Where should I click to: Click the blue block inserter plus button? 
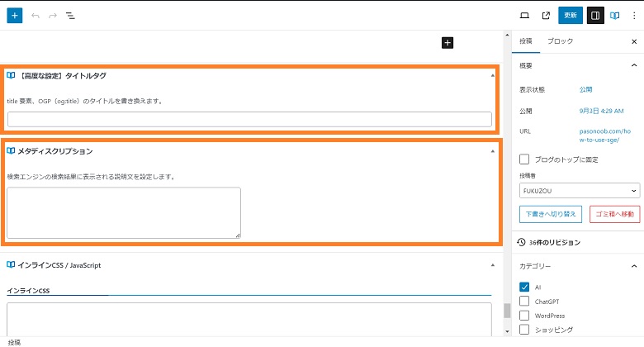coord(15,15)
